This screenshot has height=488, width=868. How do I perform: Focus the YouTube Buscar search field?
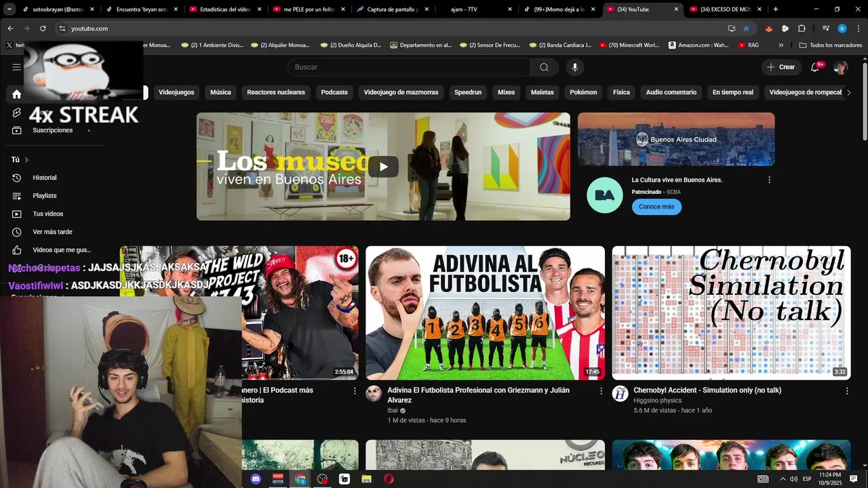[x=409, y=67]
